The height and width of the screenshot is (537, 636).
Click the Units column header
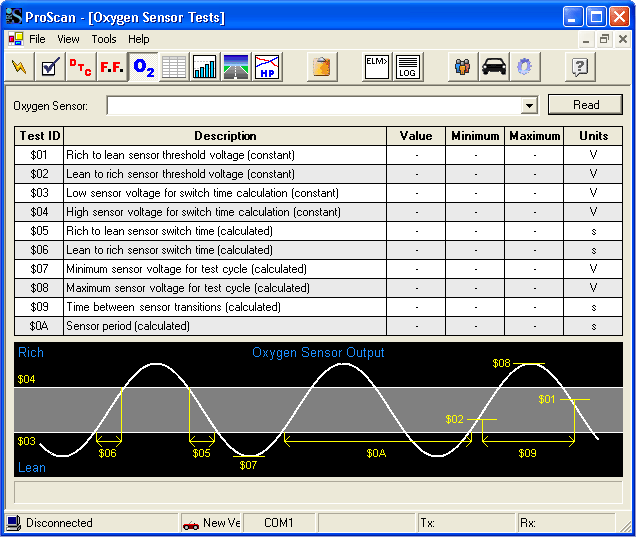pyautogui.click(x=593, y=136)
